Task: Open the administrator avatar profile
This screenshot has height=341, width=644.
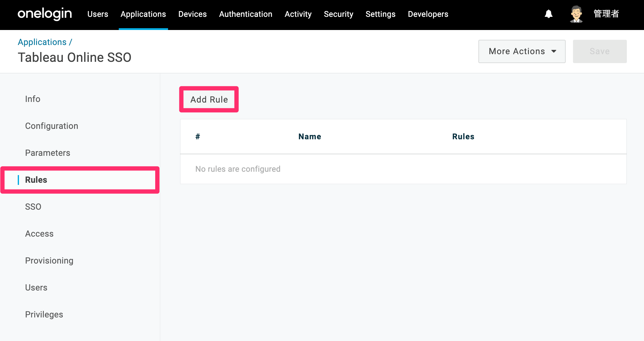Action: tap(576, 14)
